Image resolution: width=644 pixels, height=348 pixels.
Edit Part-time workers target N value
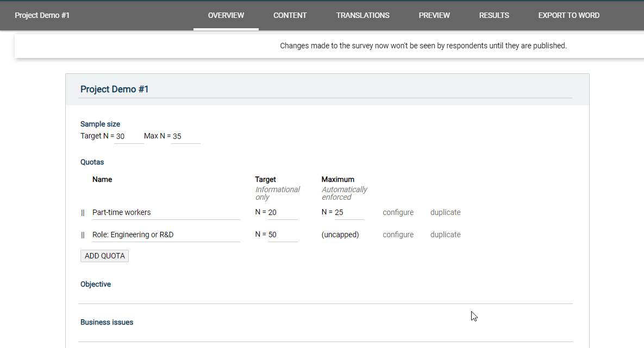pyautogui.click(x=282, y=212)
